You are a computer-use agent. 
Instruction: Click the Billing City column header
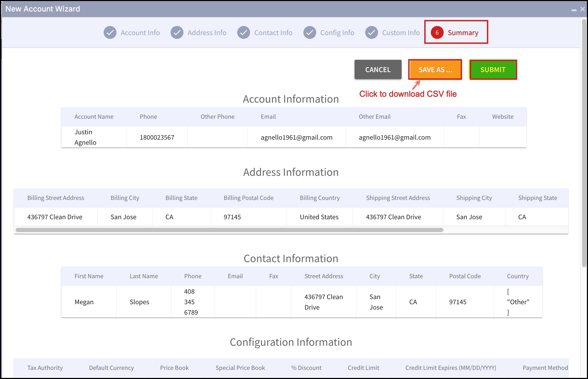[x=125, y=198]
